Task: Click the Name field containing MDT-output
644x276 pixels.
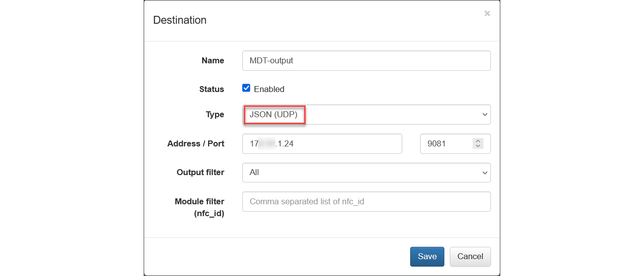Action: [366, 60]
